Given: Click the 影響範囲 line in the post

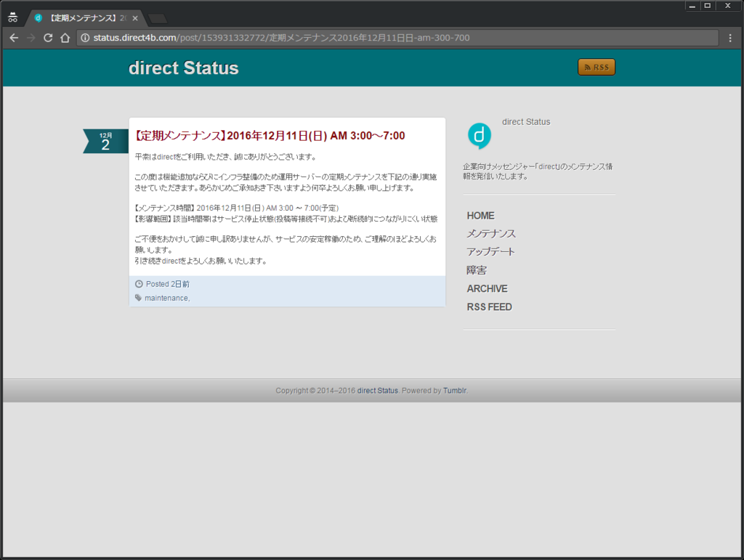Looking at the screenshot, I should coord(286,219).
